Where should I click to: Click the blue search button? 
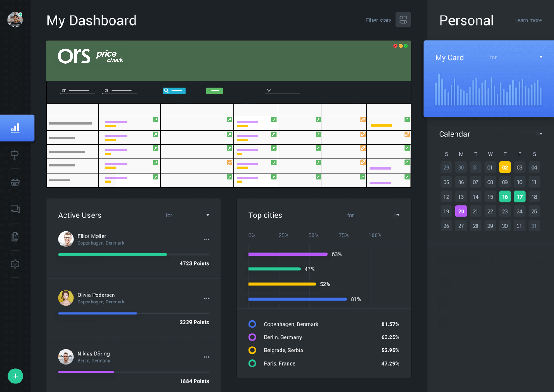tap(174, 91)
